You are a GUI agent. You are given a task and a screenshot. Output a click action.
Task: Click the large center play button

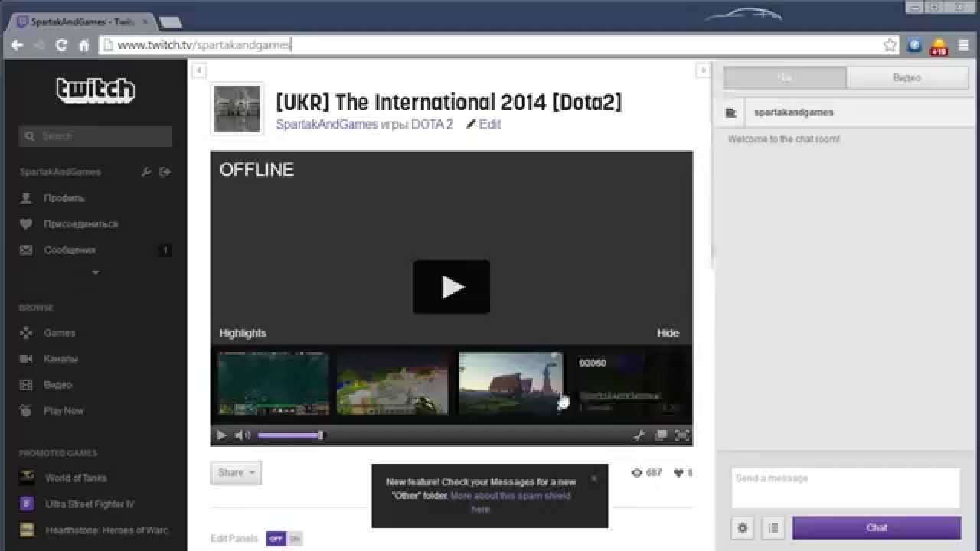pyautogui.click(x=452, y=287)
